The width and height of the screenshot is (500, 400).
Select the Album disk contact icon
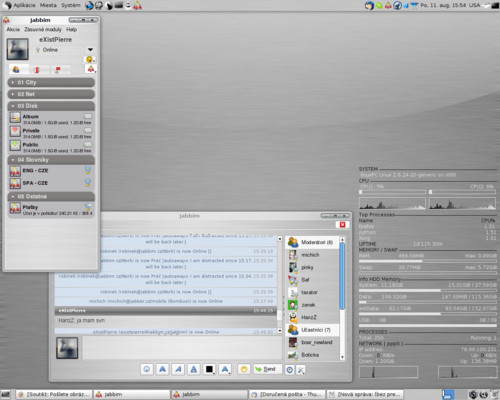[15, 118]
